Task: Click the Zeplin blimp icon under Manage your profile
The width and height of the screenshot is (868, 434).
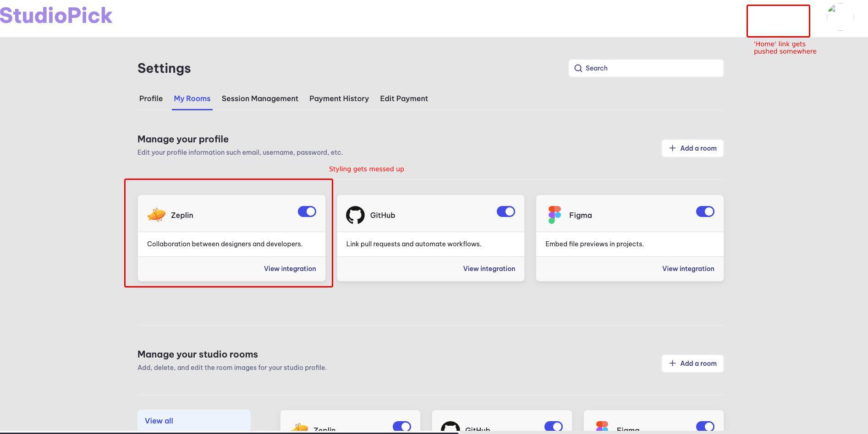Action: (x=156, y=215)
